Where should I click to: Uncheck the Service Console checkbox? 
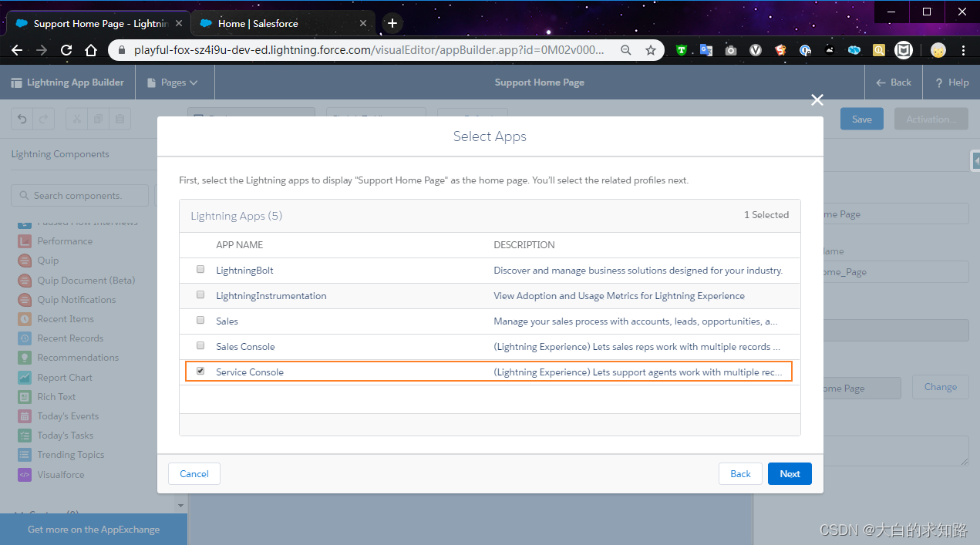click(200, 371)
